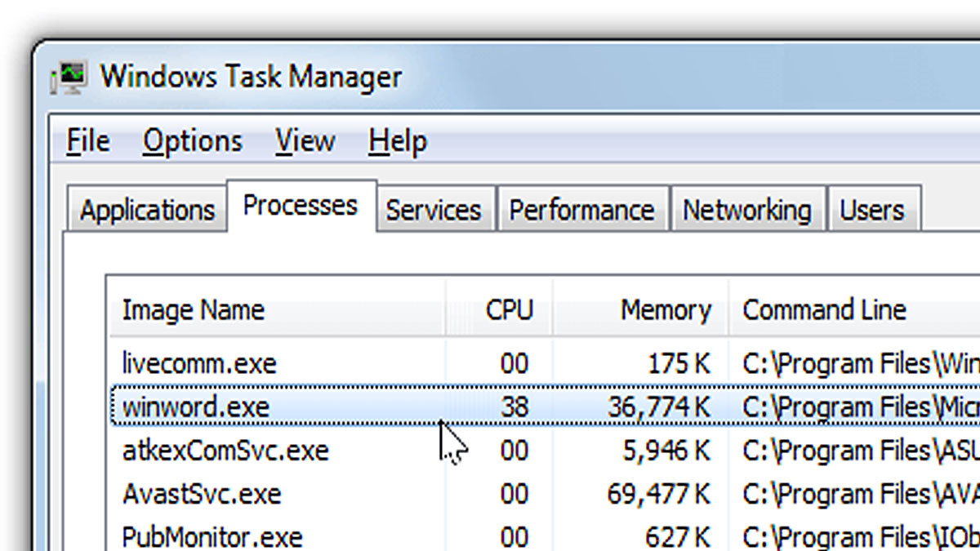980x551 pixels.
Task: Open the View menu
Action: 305,141
